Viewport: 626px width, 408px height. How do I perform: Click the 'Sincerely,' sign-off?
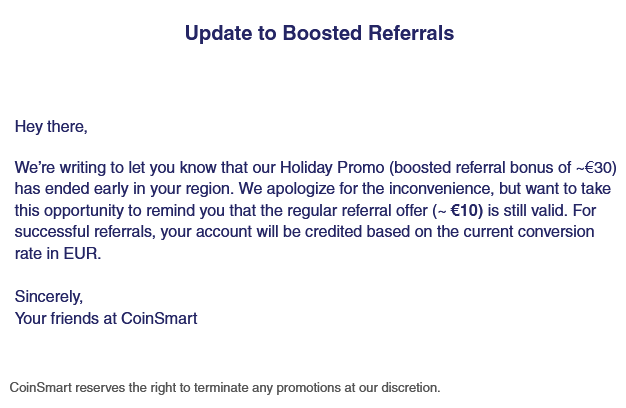[x=49, y=298]
